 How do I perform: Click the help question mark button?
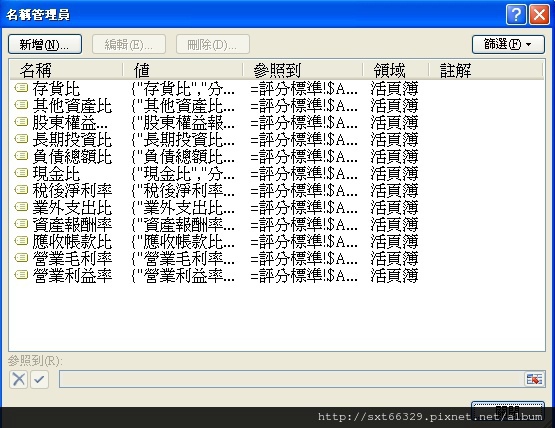click(516, 15)
